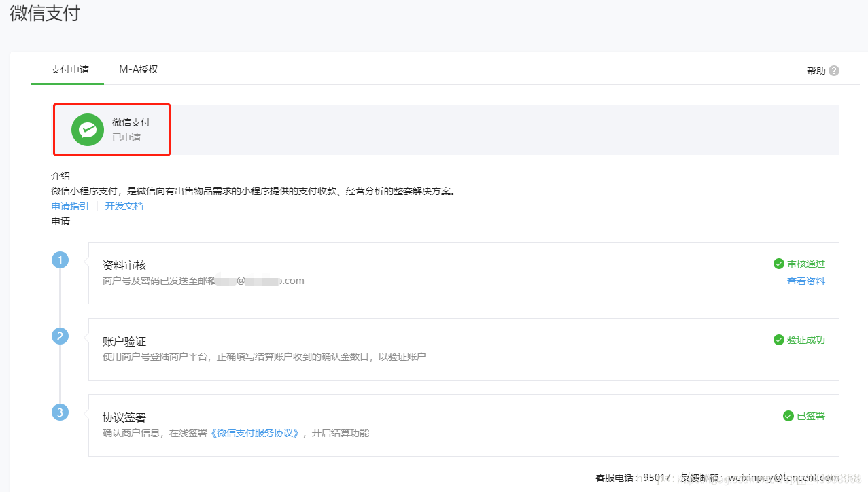Screen dimensions: 868x492
Task: Click the 微信支付 page title
Action: [x=45, y=12]
